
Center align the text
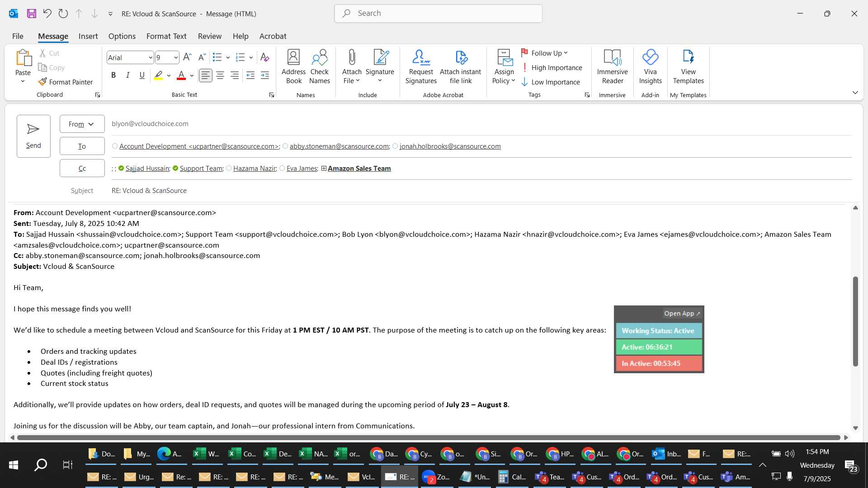[220, 75]
